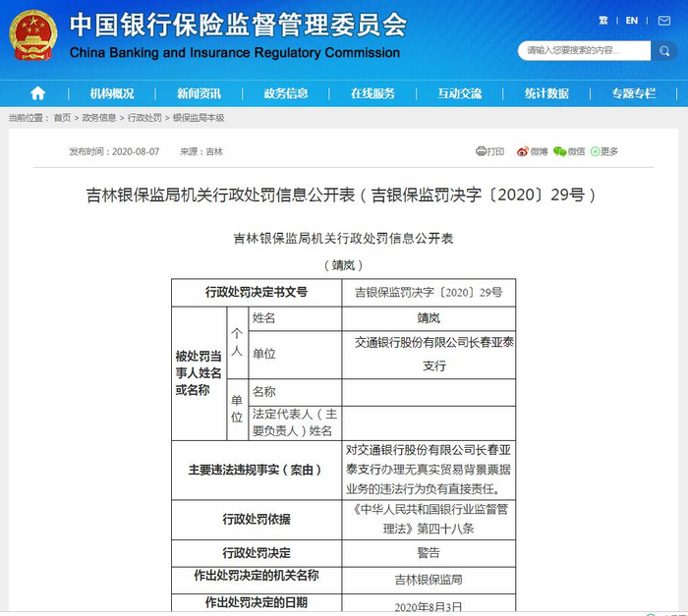Click breadcrumb link 银保监局本级
This screenshot has height=616, width=688.
point(199,118)
